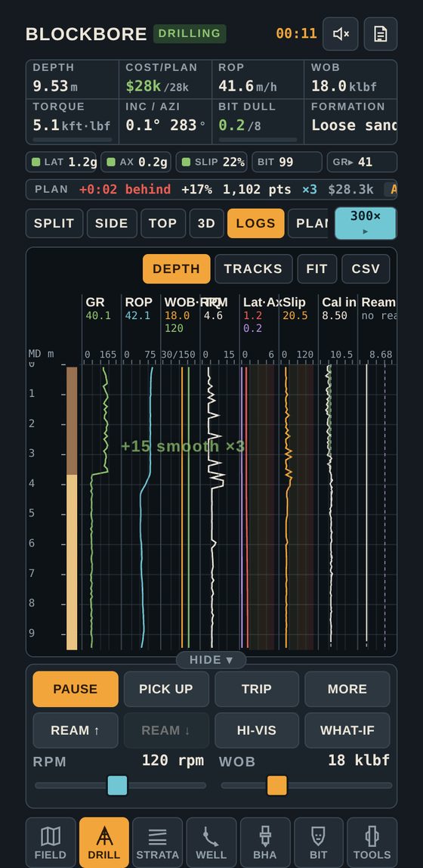Switch to TOP view
This screenshot has height=868, width=423.
(x=163, y=224)
